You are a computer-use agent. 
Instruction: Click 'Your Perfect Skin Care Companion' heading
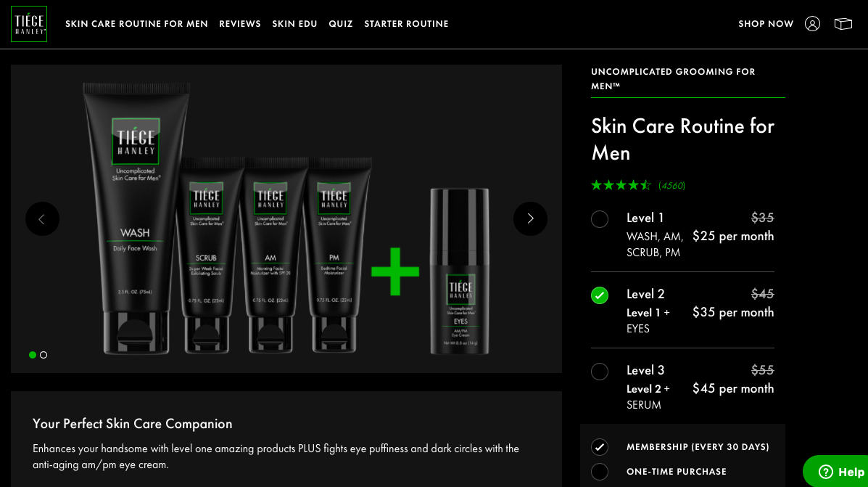(x=132, y=424)
